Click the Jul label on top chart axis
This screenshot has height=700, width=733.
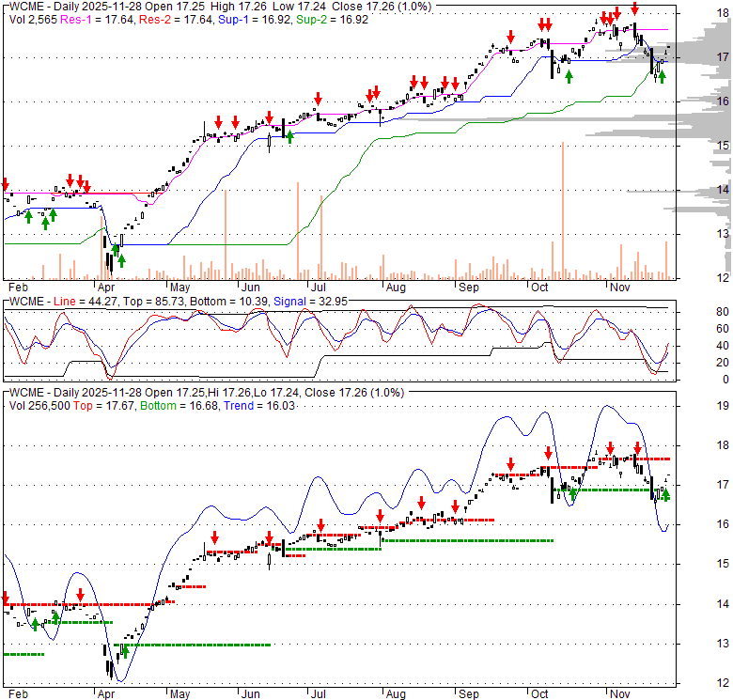(x=318, y=287)
